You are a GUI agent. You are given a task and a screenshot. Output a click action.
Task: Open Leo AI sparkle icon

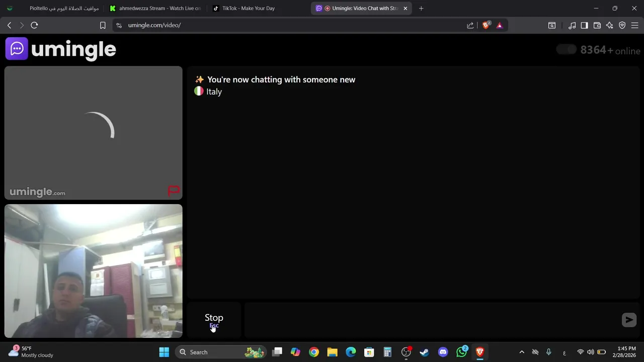click(x=610, y=25)
